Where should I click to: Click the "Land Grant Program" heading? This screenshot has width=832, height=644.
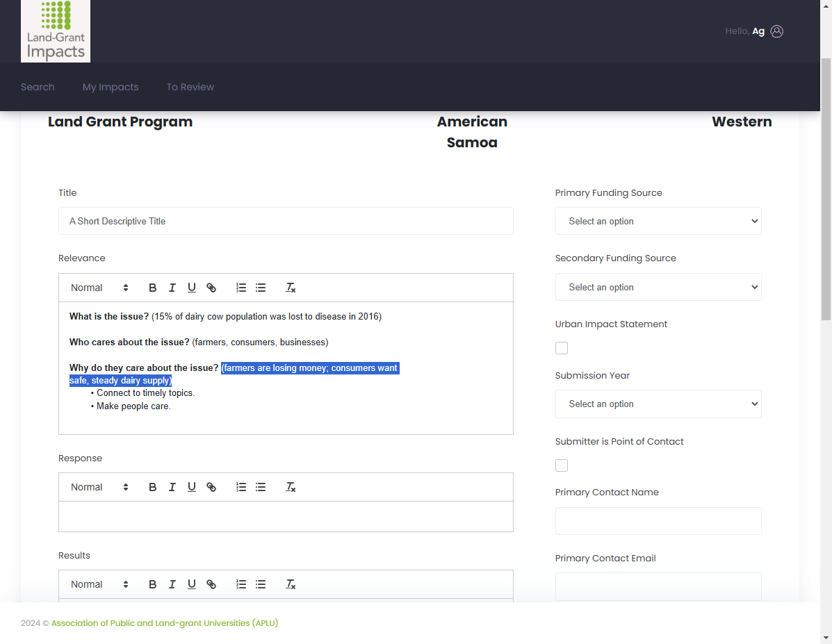coord(120,122)
